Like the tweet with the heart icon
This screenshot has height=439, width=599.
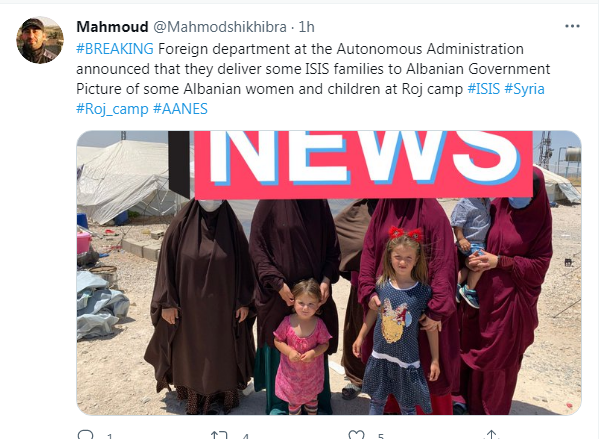[356, 435]
